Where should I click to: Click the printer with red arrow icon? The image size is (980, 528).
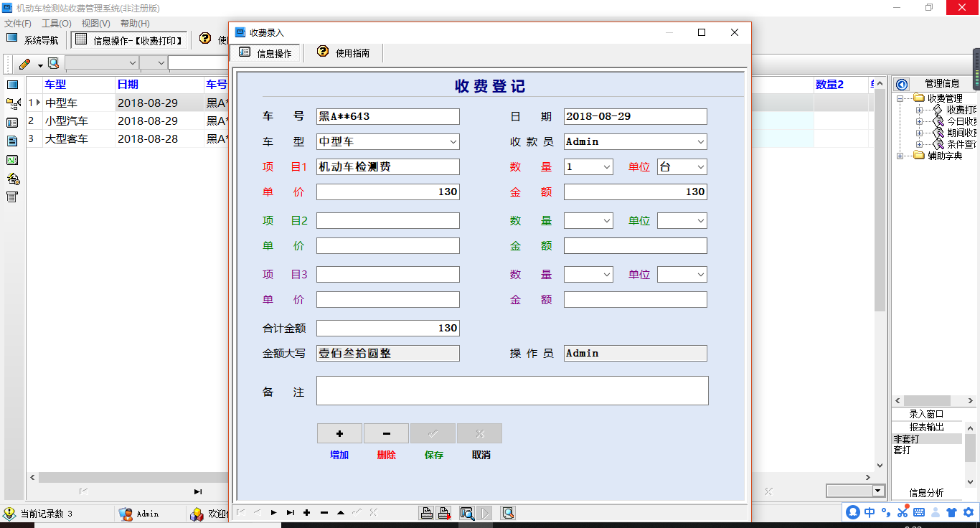point(445,512)
